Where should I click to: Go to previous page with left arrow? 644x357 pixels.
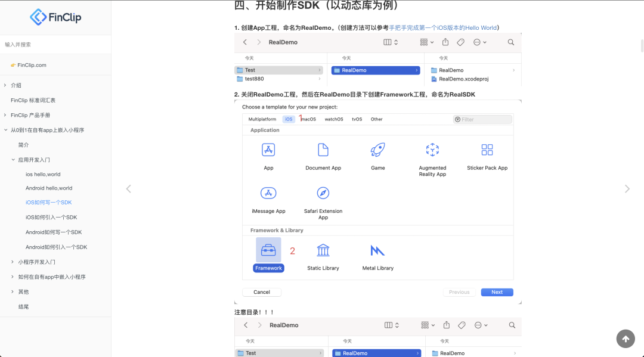128,189
